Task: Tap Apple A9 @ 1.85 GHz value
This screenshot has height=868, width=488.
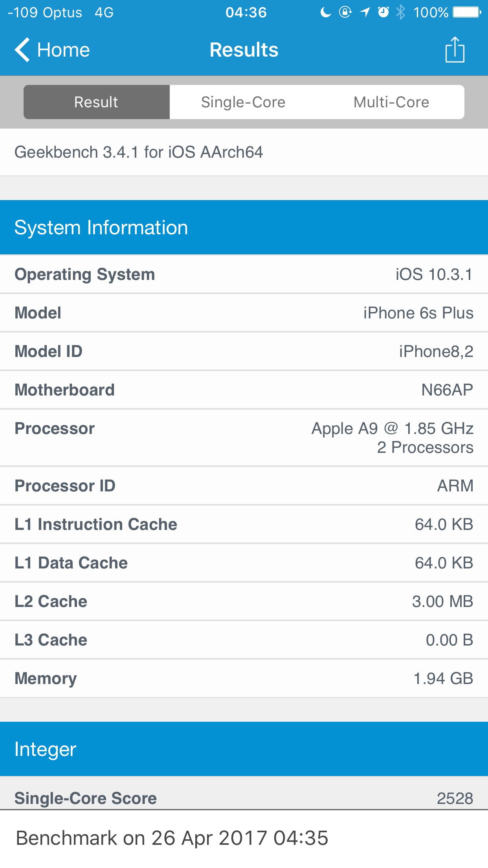Action: tap(393, 428)
